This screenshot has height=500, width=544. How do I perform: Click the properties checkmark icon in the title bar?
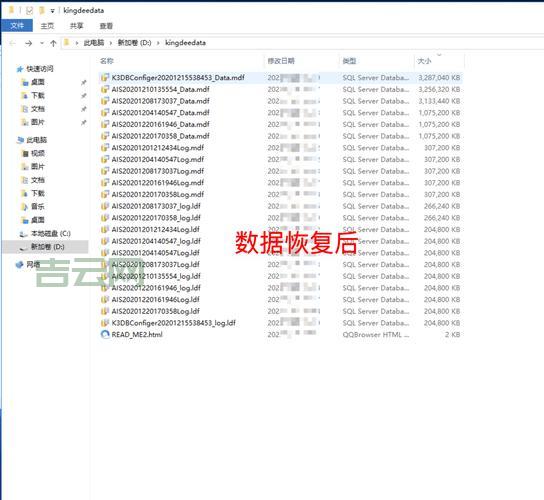point(29,11)
